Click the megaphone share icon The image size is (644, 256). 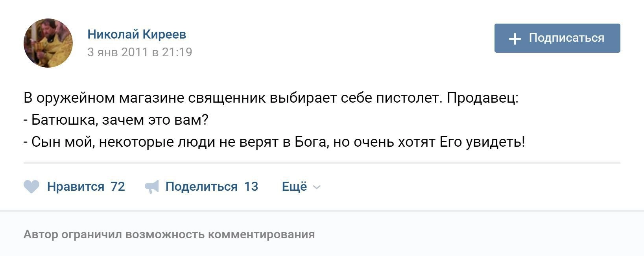(x=152, y=187)
